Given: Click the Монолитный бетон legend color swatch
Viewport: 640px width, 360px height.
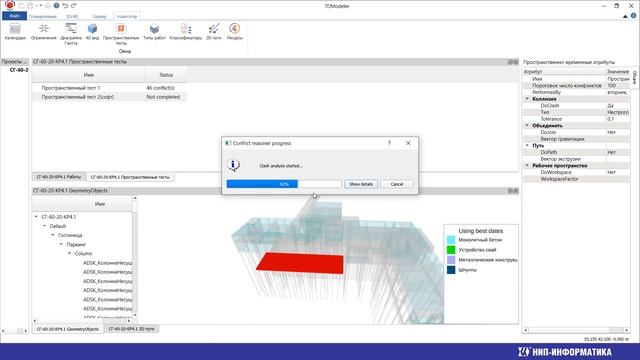Looking at the screenshot, I should tap(451, 240).
